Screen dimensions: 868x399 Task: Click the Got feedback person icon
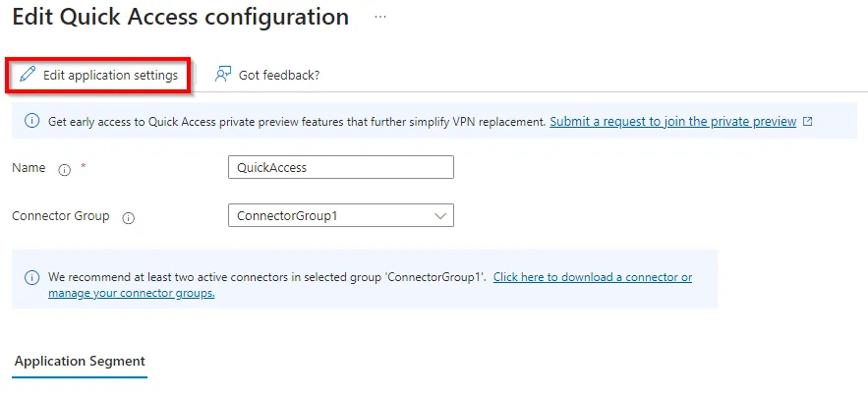pyautogui.click(x=222, y=75)
